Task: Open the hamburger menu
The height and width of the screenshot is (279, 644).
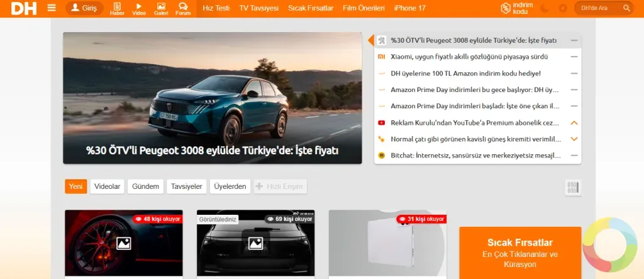Action: pyautogui.click(x=52, y=8)
